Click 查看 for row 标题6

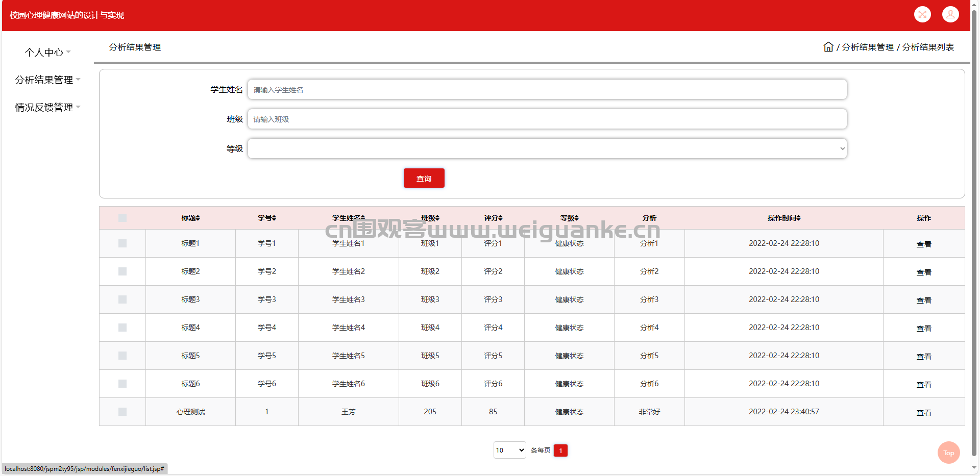click(x=924, y=385)
